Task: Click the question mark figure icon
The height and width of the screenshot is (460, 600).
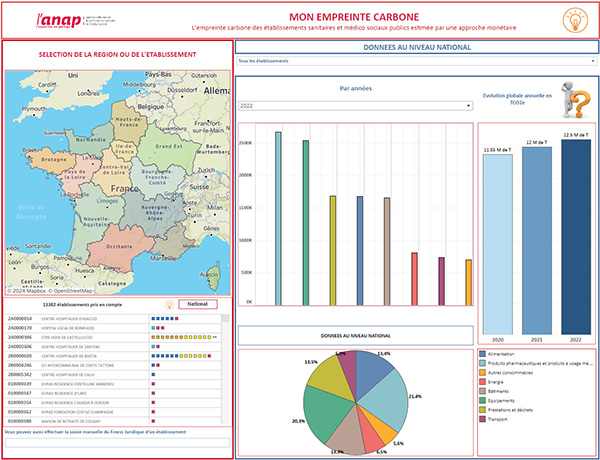Action: point(577,100)
